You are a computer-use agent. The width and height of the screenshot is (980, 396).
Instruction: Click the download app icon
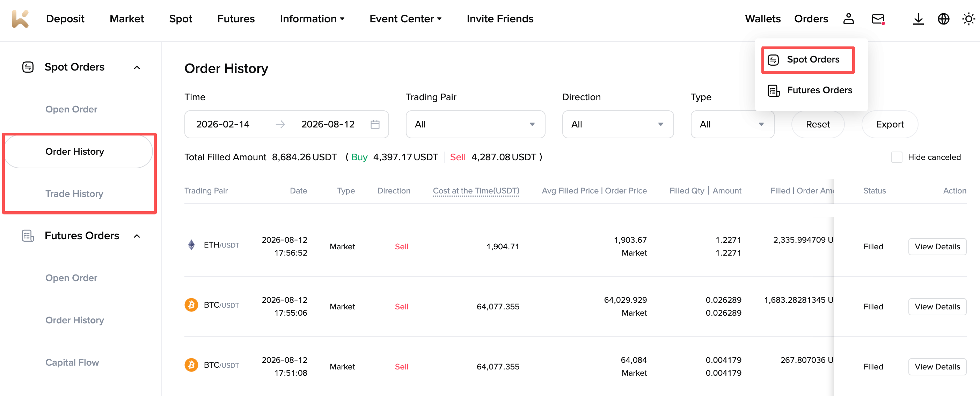(x=918, y=19)
